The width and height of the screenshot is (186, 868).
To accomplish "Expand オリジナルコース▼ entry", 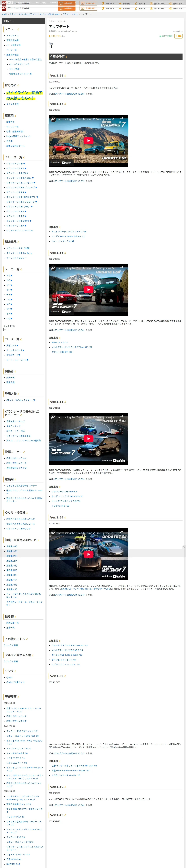I will pos(15,350).
